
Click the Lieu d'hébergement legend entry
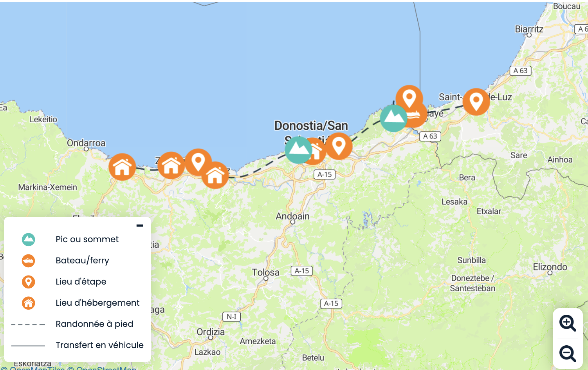pyautogui.click(x=97, y=303)
